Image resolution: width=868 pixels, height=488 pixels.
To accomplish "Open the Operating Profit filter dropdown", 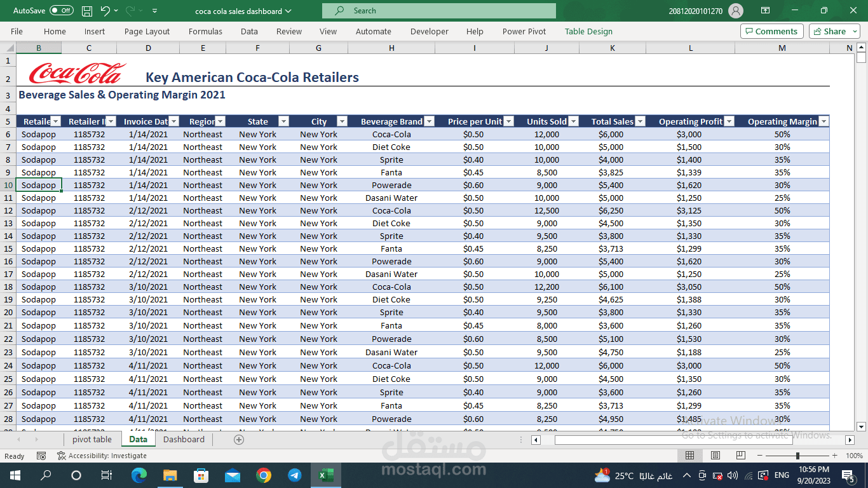I will 729,121.
